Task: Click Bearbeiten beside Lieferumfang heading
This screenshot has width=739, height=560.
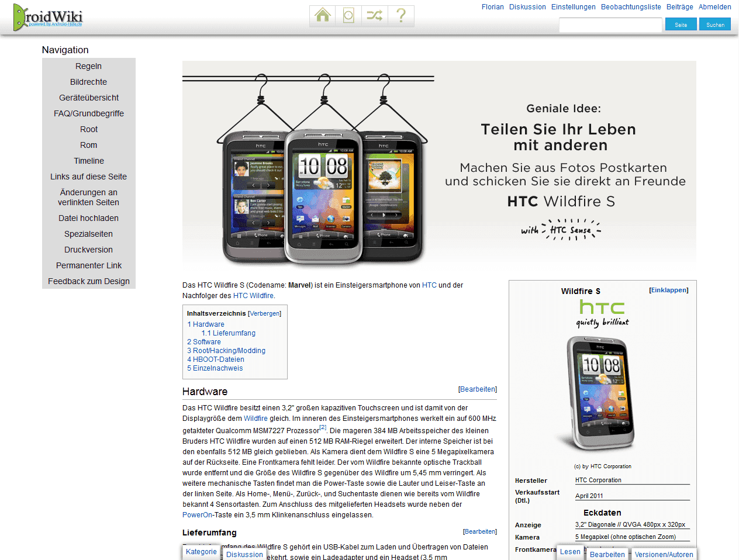Action: coord(480,531)
